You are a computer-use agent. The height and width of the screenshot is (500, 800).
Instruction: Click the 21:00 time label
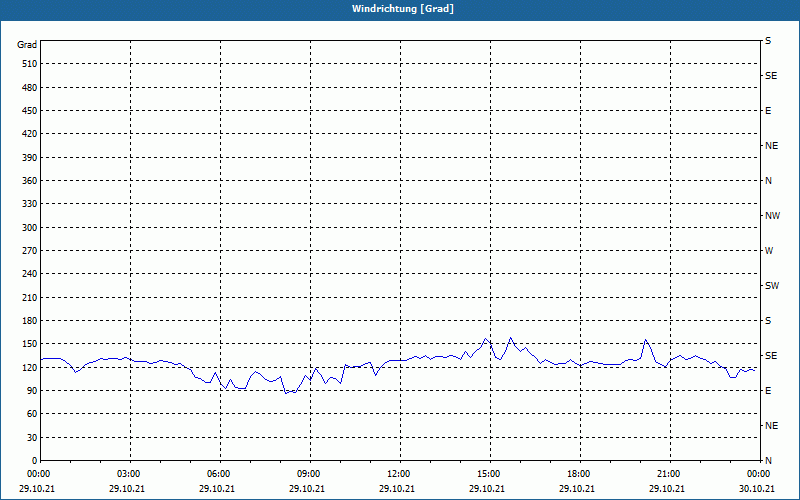pos(668,474)
